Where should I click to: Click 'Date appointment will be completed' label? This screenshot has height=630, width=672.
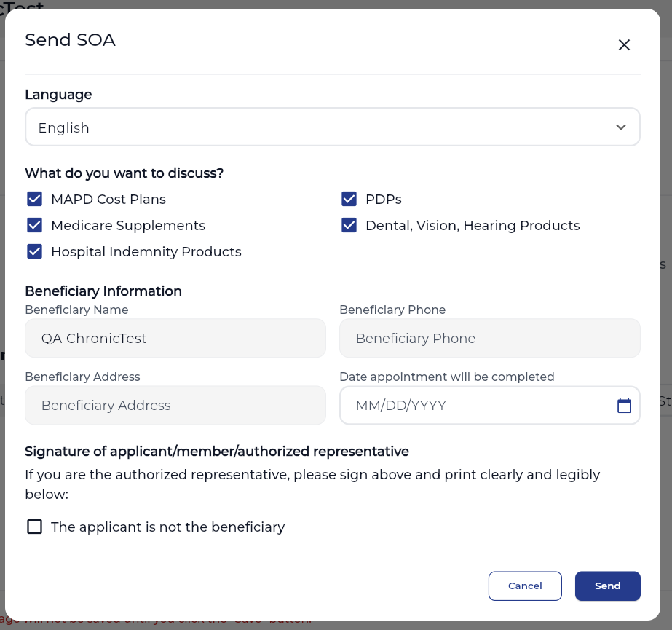coord(447,377)
